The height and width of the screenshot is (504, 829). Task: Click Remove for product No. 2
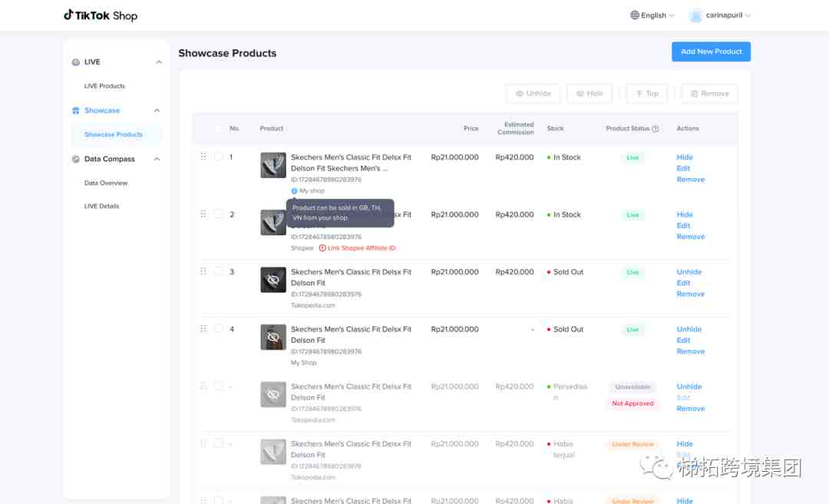pyautogui.click(x=691, y=237)
